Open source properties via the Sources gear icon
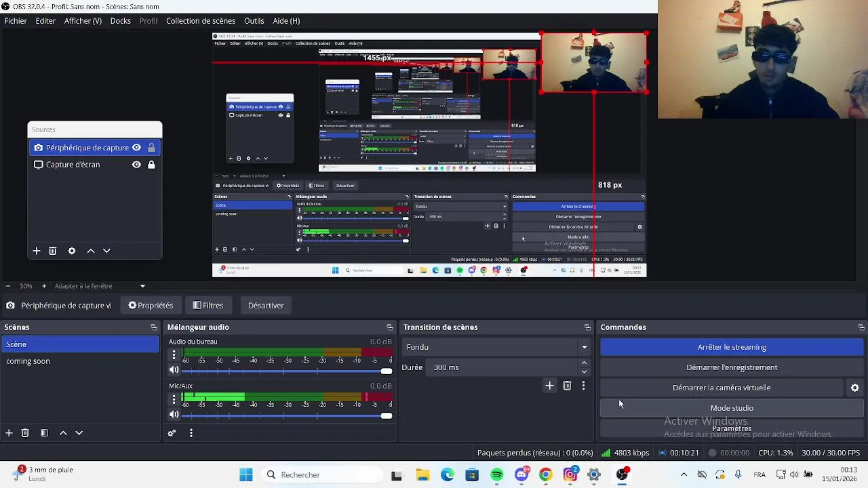This screenshot has height=488, width=868. tap(72, 251)
